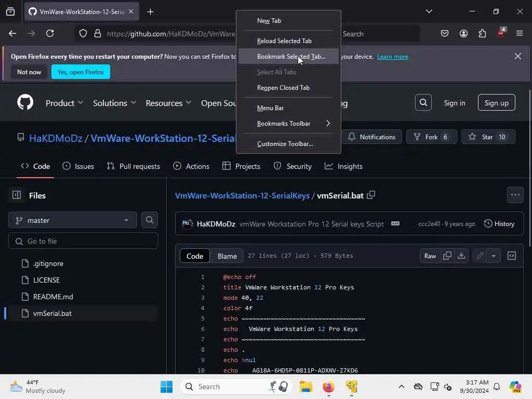Switch to the Projects tab

[241, 166]
